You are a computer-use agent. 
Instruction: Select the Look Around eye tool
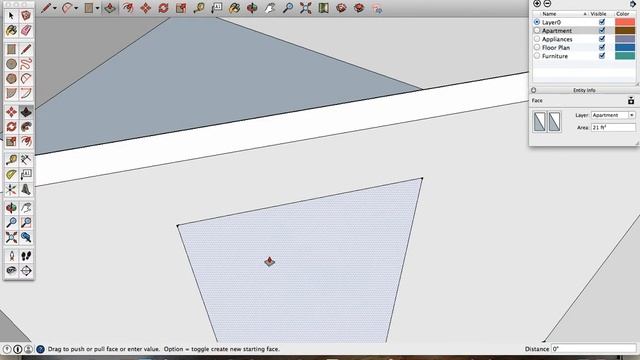[11, 271]
